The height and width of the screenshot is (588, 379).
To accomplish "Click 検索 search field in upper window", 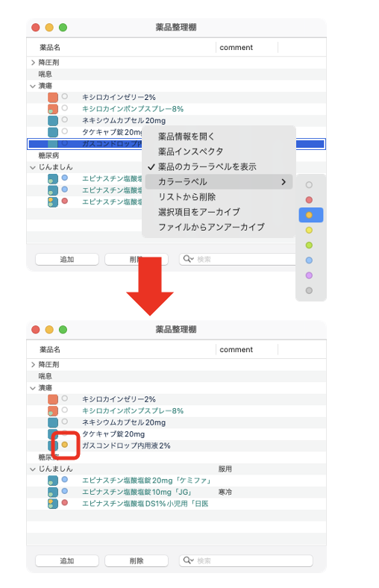I will pyautogui.click(x=238, y=259).
